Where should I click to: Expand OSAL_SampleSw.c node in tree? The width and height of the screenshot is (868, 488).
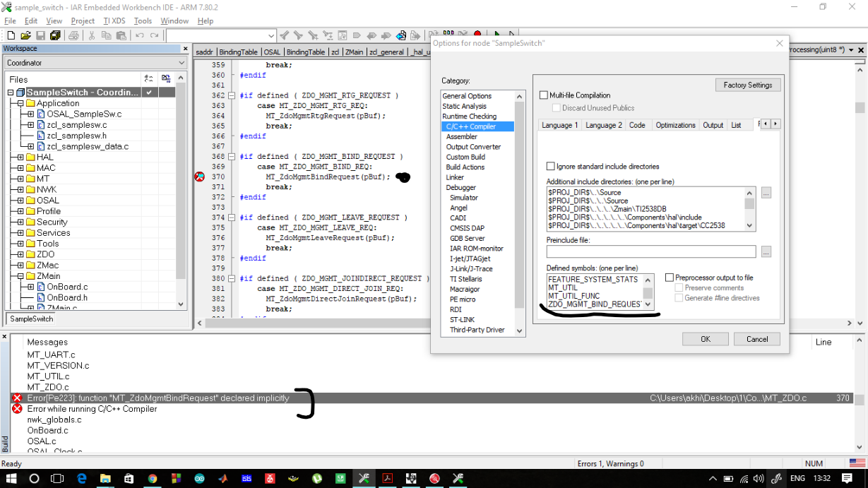31,114
